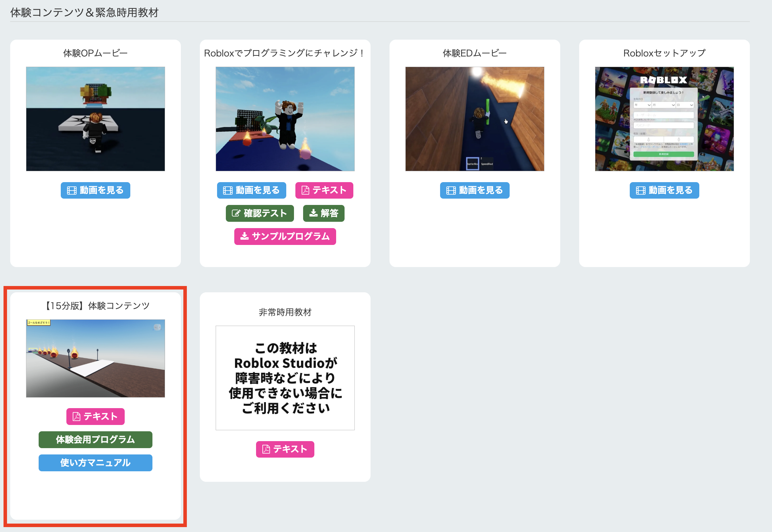
Task: Open the 確認テスト for the Roblox challenge
Action: tap(260, 213)
